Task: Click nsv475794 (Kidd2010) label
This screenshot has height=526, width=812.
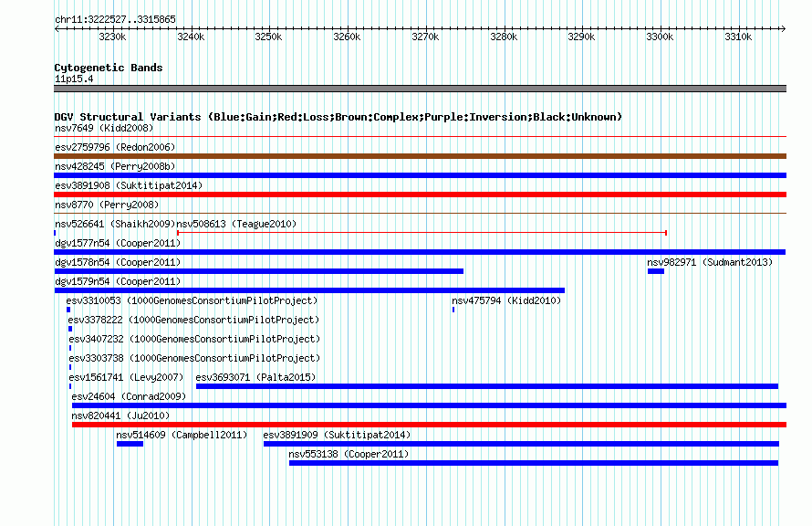Action: tap(506, 300)
